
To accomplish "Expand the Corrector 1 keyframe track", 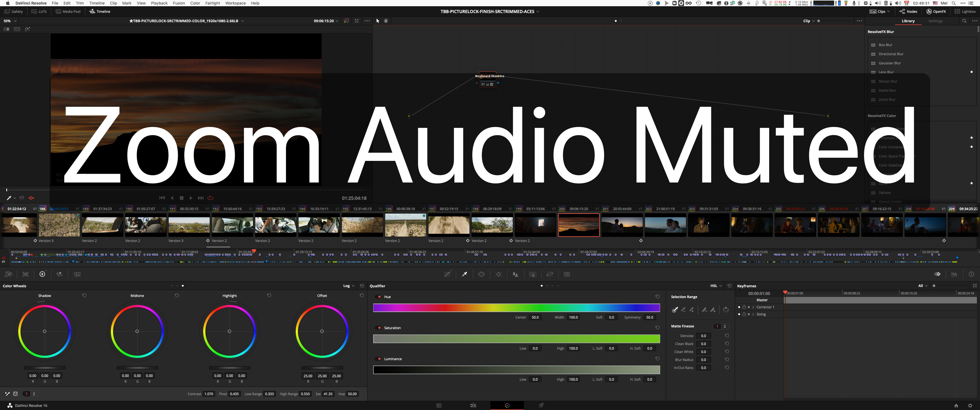I will (753, 307).
